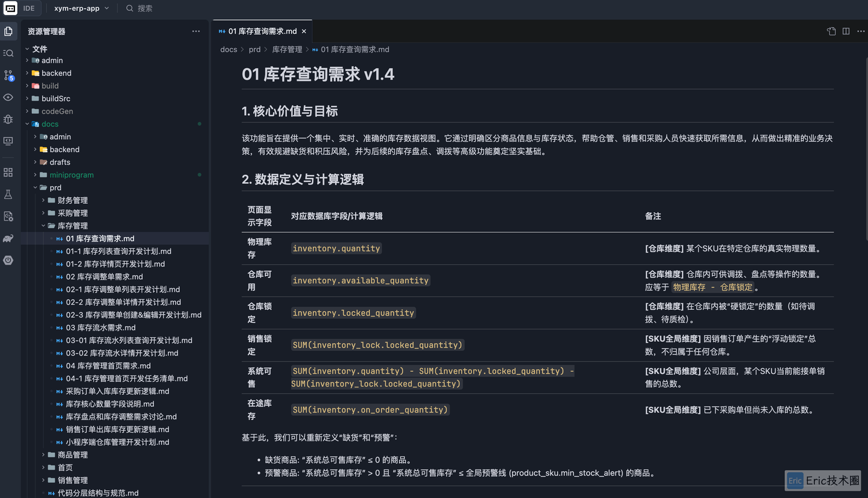Open the Extensions panel icon
This screenshot has height=498, width=868.
click(8, 172)
